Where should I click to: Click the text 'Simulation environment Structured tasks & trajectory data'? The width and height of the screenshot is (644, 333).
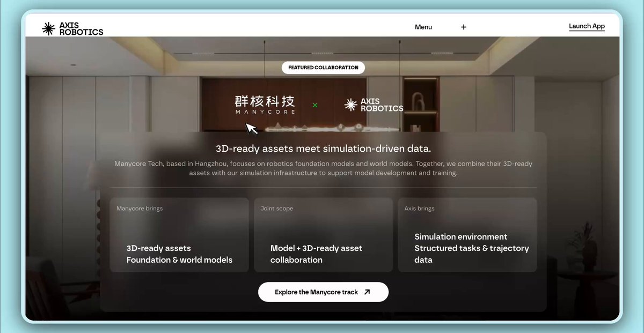click(x=472, y=248)
